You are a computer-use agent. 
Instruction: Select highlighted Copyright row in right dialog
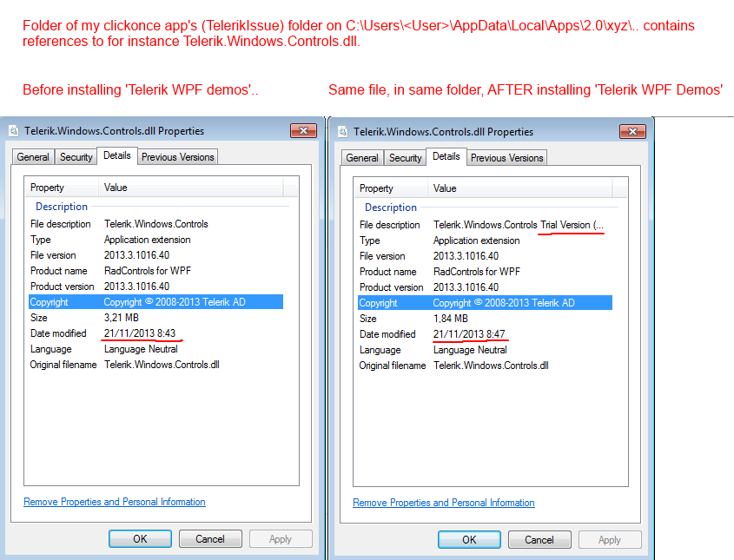(x=485, y=303)
